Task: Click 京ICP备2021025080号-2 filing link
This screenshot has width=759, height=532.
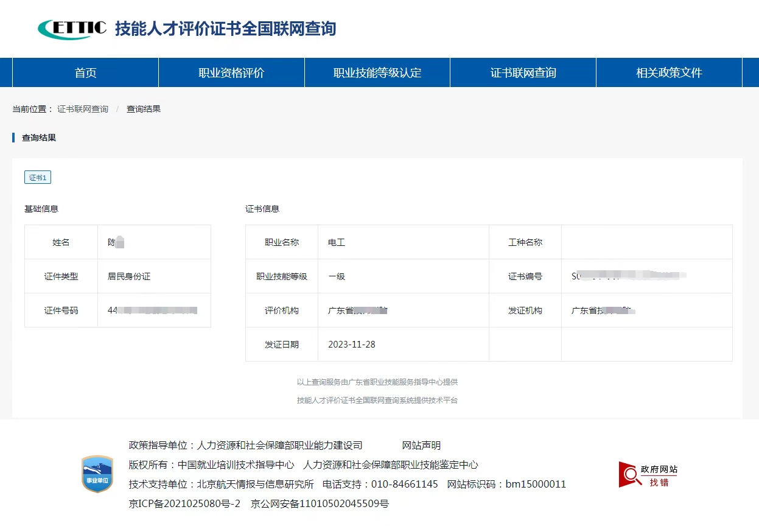Action: point(185,503)
